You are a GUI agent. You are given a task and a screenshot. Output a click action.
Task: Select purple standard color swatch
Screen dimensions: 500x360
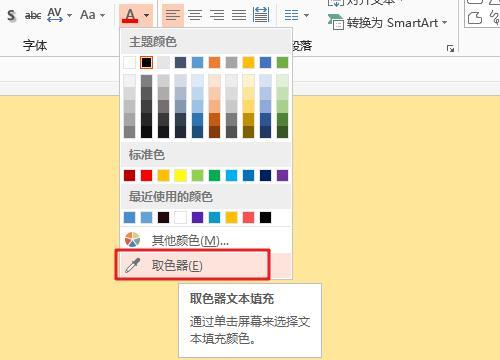coord(282,175)
